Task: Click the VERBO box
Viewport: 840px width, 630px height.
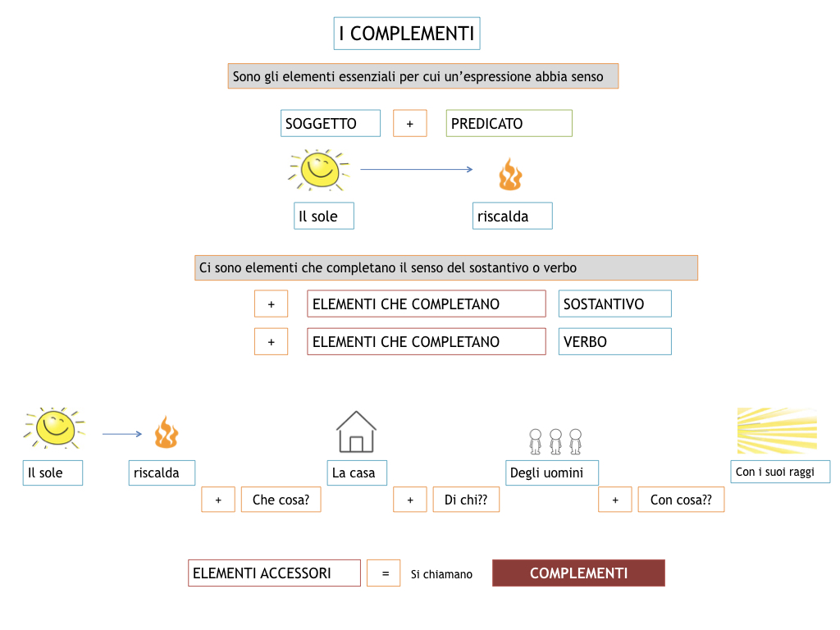Action: (x=615, y=341)
